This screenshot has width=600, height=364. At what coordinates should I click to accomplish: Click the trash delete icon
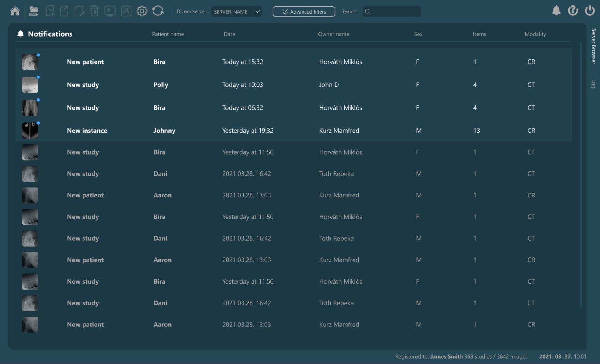[94, 11]
